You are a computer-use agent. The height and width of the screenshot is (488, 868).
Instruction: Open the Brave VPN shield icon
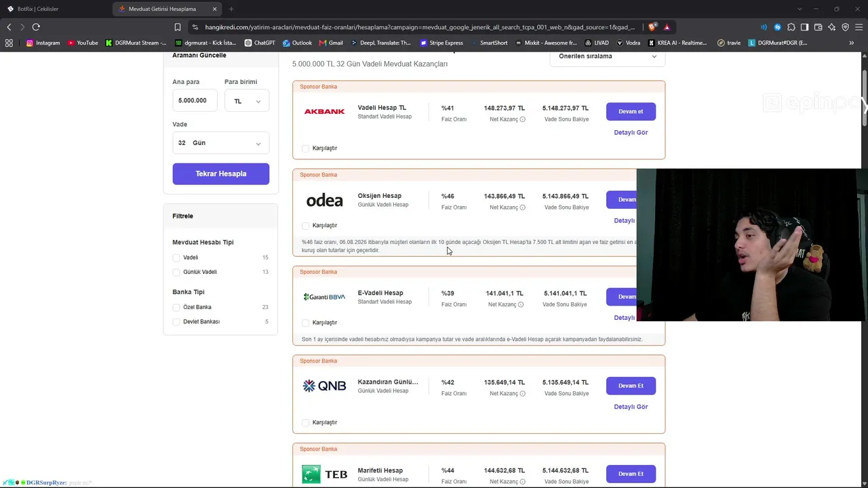[x=846, y=27]
